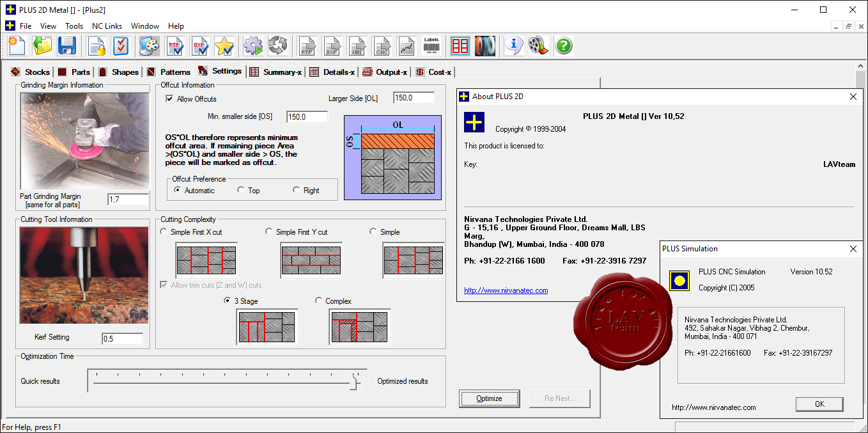The width and height of the screenshot is (868, 433).
Task: Switch to the Shapes tab
Action: tap(118, 72)
